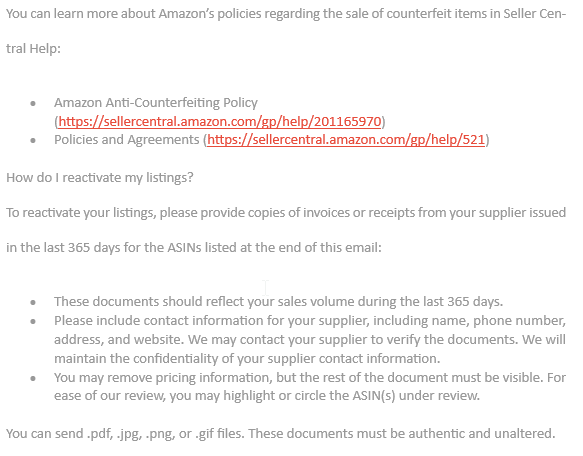Click the line 'in the last 365 days for the ASINs'
This screenshot has width=583, height=456.
click(194, 248)
